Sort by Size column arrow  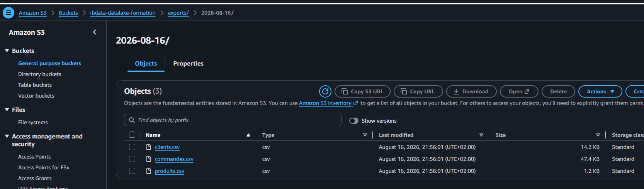coord(598,135)
